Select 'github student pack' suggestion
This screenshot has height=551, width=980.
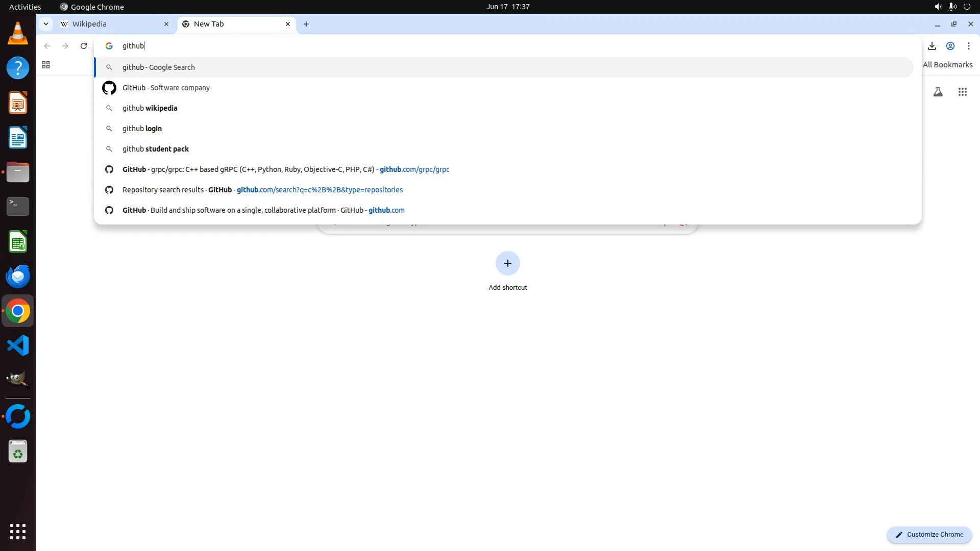click(x=156, y=149)
